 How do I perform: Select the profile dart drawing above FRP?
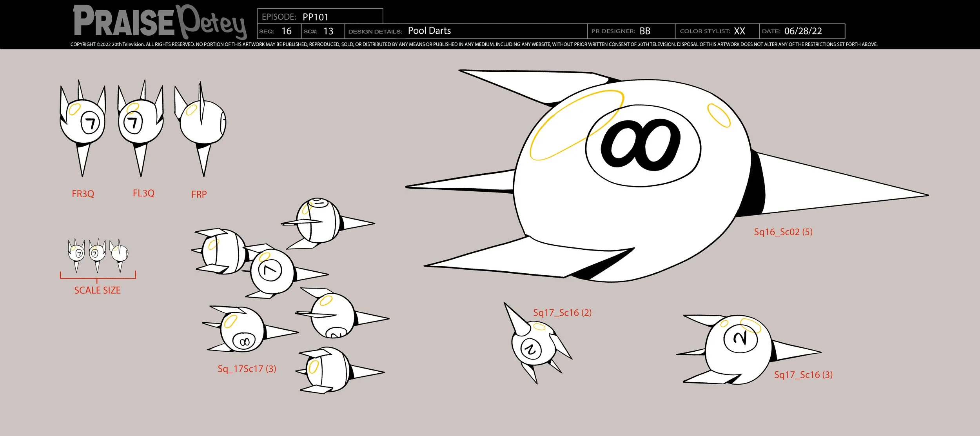coord(200,129)
